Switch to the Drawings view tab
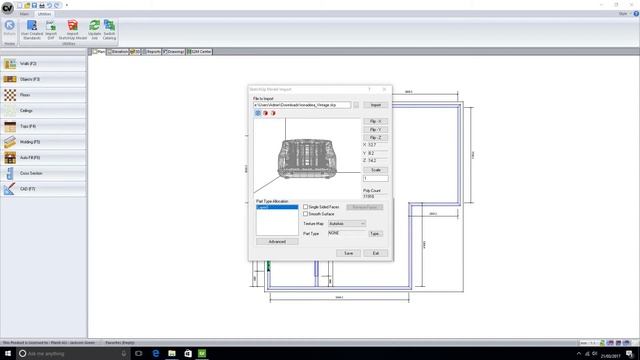640x360 pixels. [173, 52]
